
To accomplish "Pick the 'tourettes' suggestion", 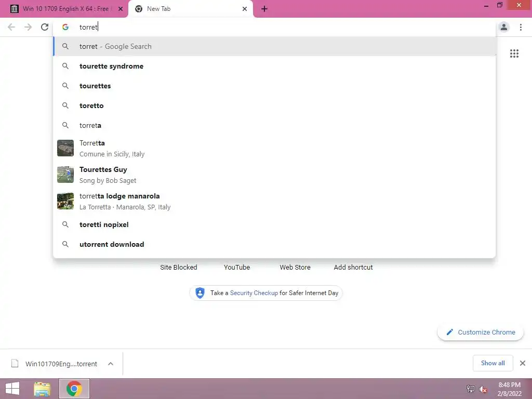I will pos(274,86).
